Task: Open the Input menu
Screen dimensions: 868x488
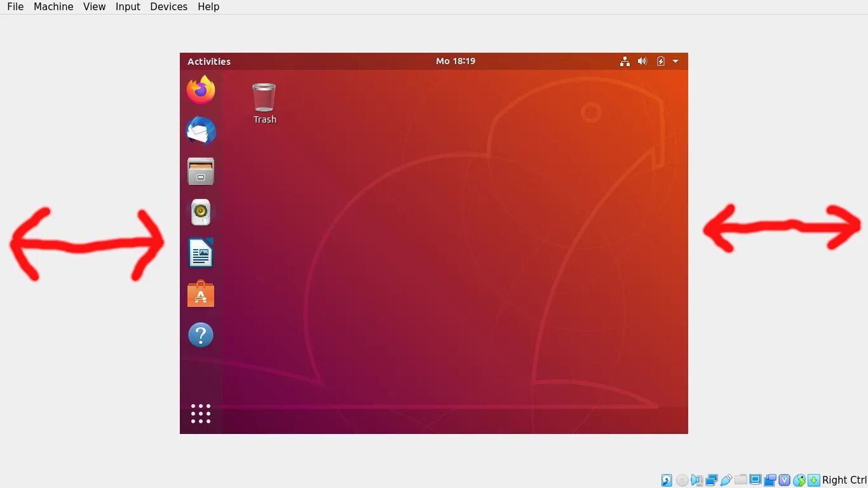Action: click(128, 7)
